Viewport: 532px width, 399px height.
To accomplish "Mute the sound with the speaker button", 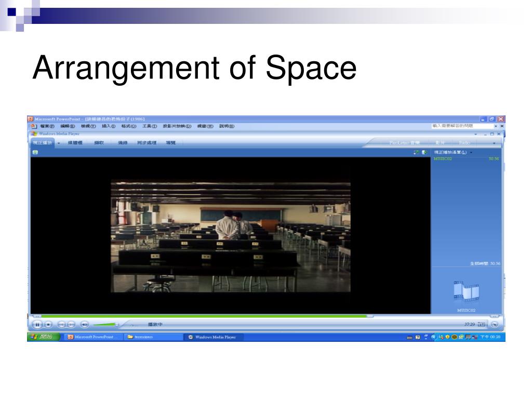I will point(84,325).
